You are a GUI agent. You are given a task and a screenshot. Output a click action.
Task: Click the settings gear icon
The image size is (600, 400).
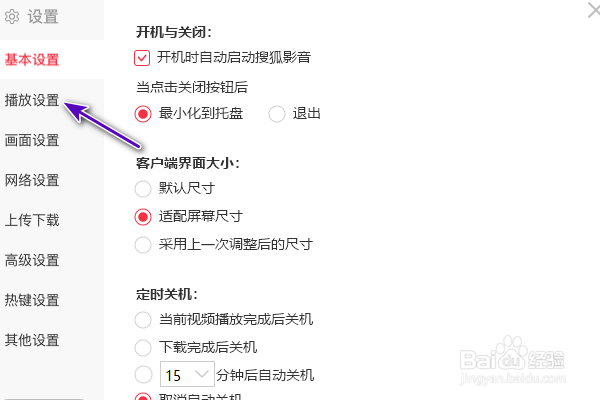click(13, 16)
